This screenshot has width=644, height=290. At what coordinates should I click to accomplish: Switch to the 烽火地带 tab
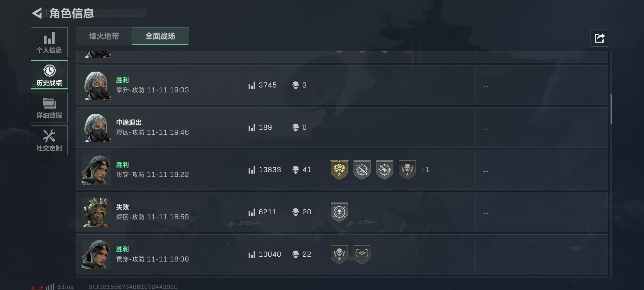(104, 36)
